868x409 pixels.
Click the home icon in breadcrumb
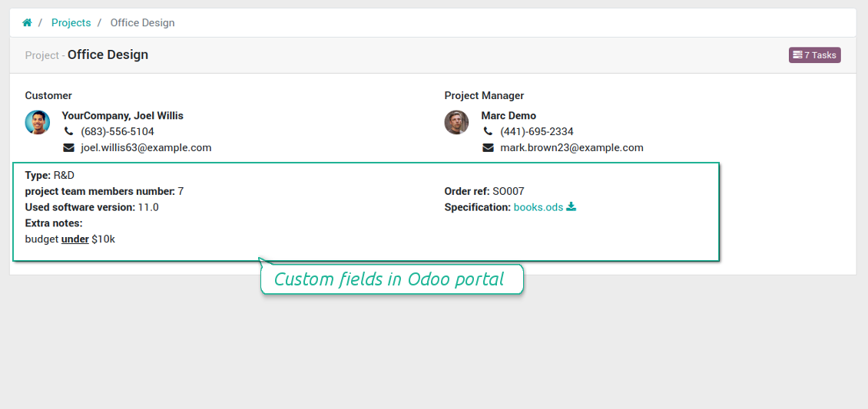[27, 23]
